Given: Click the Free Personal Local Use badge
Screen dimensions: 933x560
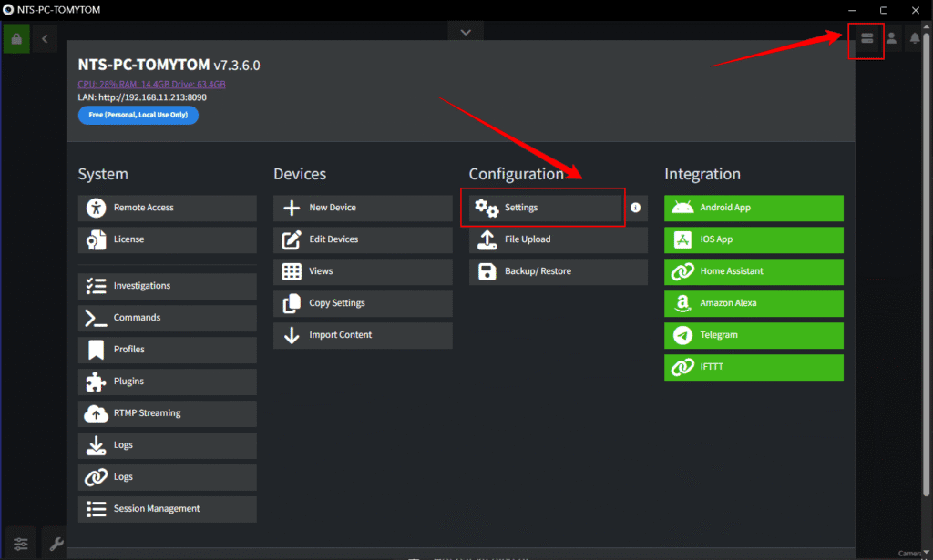Looking at the screenshot, I should tap(138, 115).
